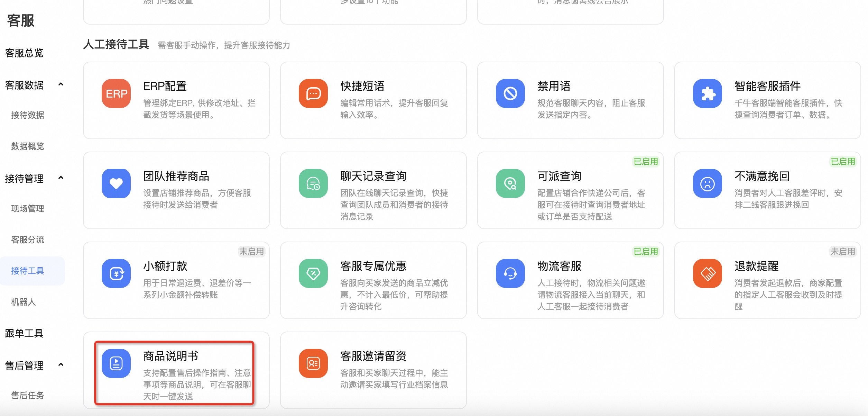Open the 快捷短语 card title

[x=362, y=86]
